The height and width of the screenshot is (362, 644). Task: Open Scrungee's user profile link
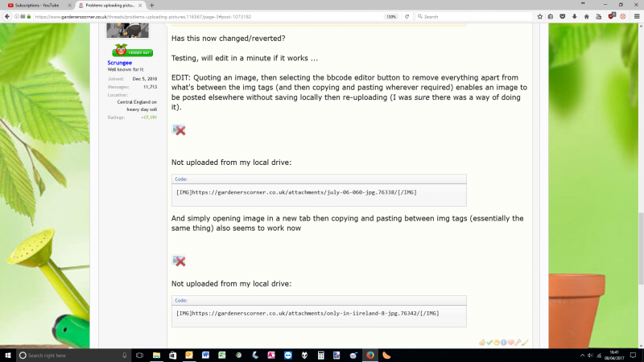pos(120,62)
